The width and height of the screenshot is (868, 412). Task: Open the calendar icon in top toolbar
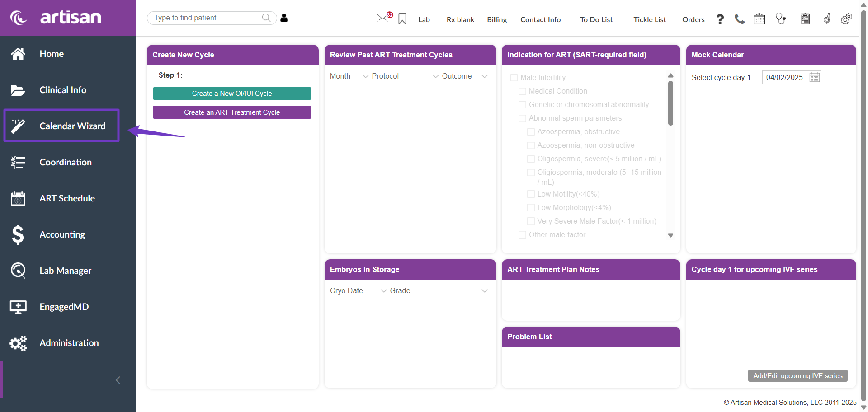click(759, 19)
